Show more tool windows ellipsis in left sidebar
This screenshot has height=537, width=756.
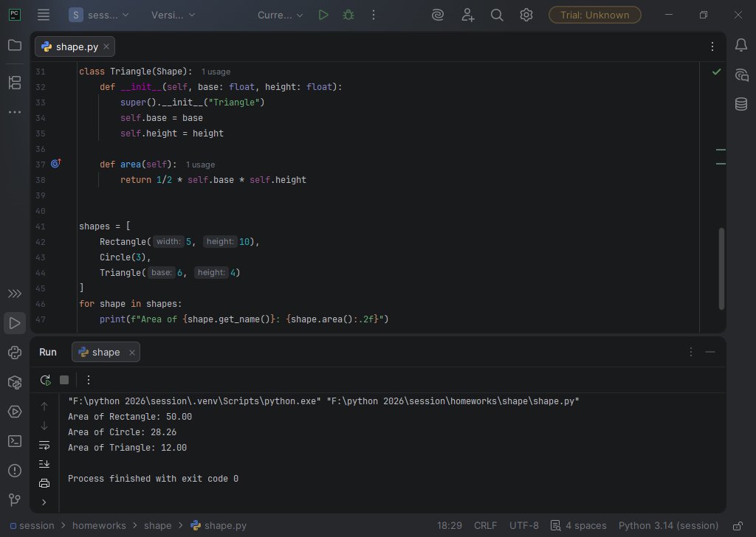click(x=15, y=112)
